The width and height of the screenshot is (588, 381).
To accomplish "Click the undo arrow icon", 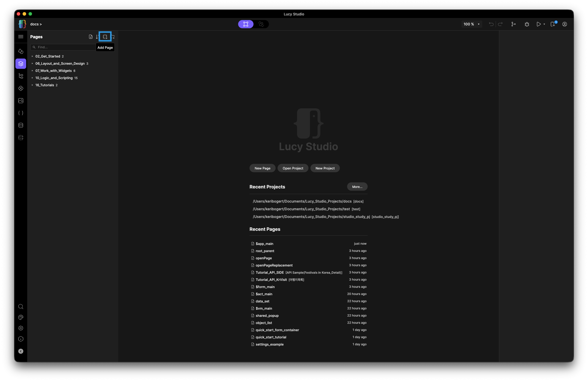I will pos(491,24).
